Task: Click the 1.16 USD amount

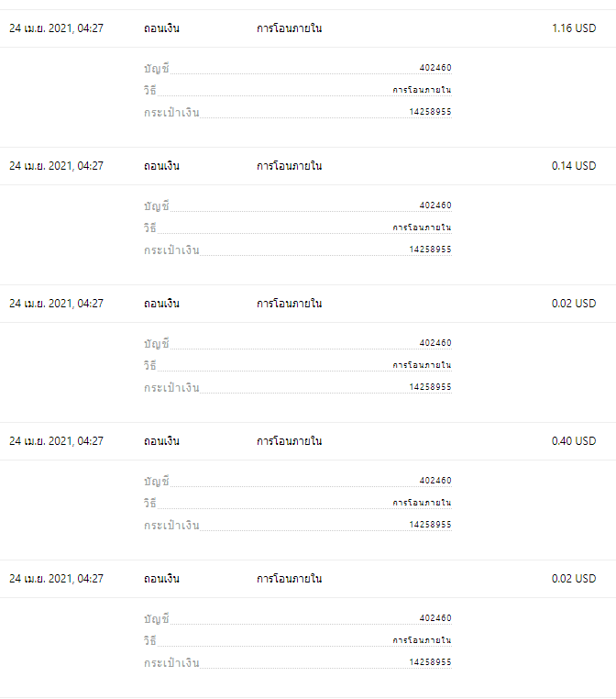Action: click(574, 28)
